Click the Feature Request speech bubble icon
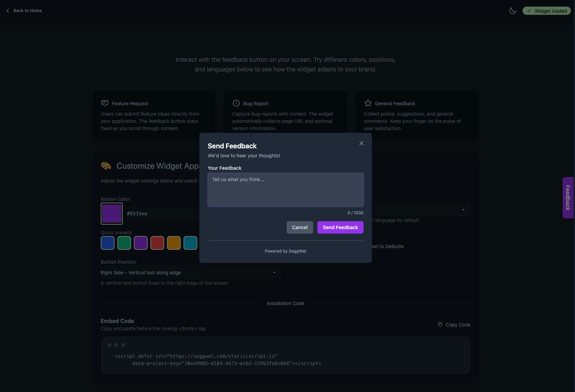Image resolution: width=575 pixels, height=392 pixels. (x=105, y=103)
